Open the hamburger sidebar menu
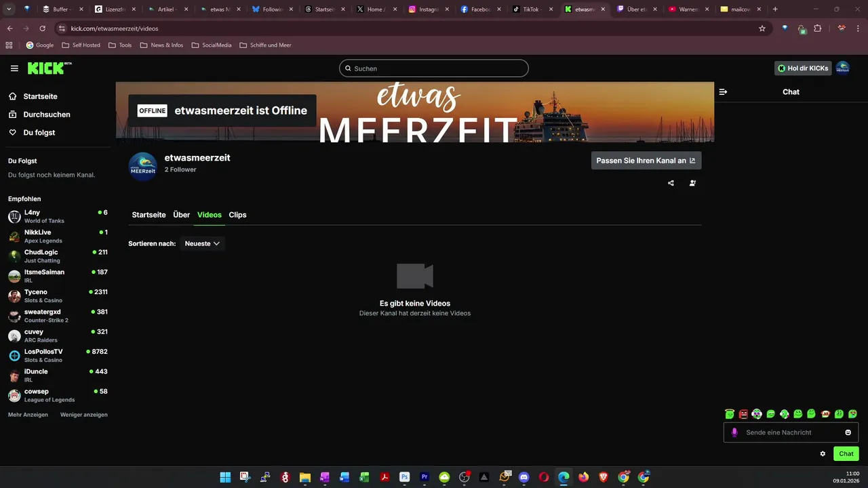868x488 pixels. pyautogui.click(x=14, y=68)
